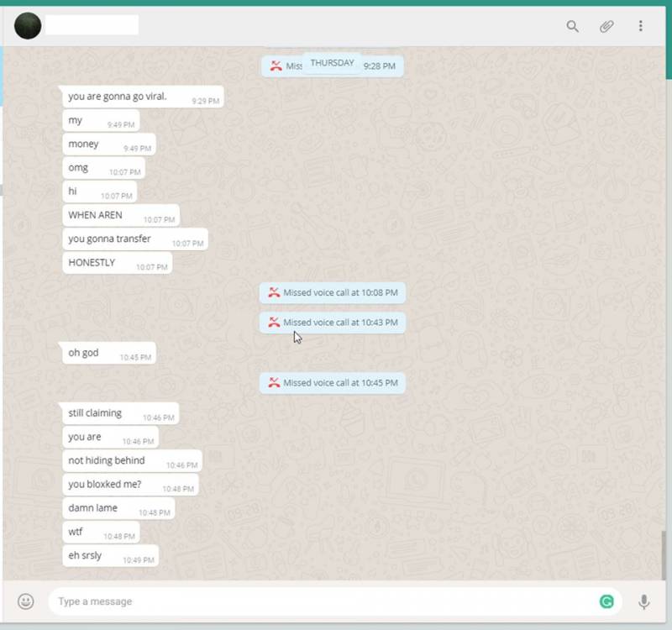Click the contact name in the header

[92, 25]
